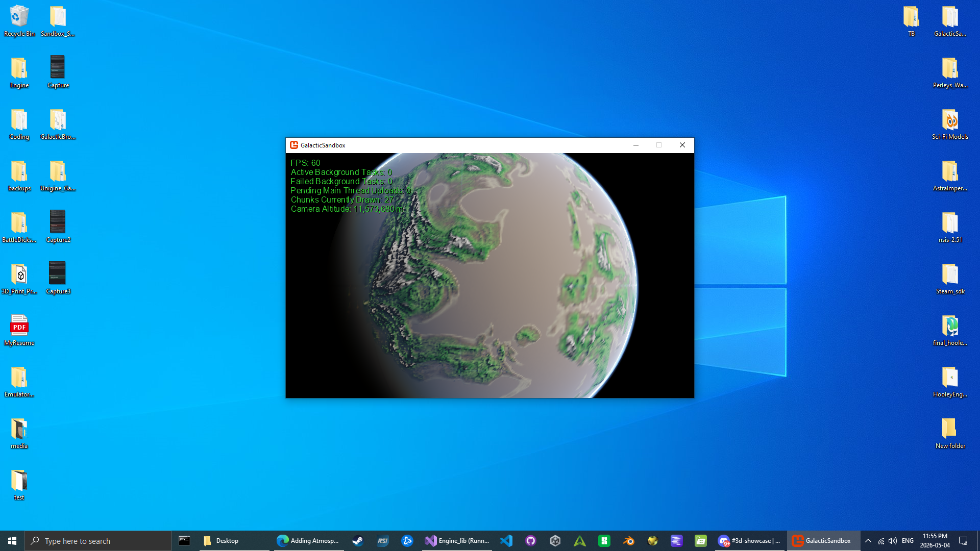980x551 pixels.
Task: Open the Windows Start menu
Action: coord(12,541)
